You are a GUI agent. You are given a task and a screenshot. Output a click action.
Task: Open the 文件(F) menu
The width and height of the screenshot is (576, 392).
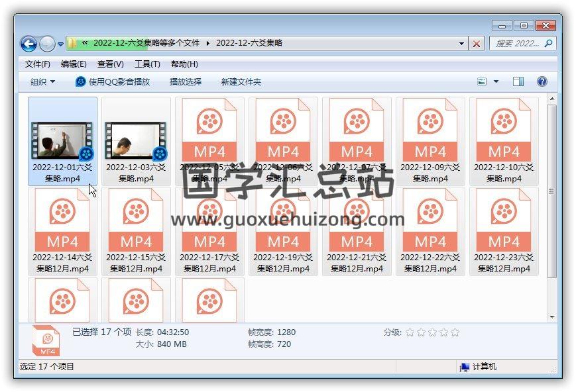pyautogui.click(x=38, y=64)
